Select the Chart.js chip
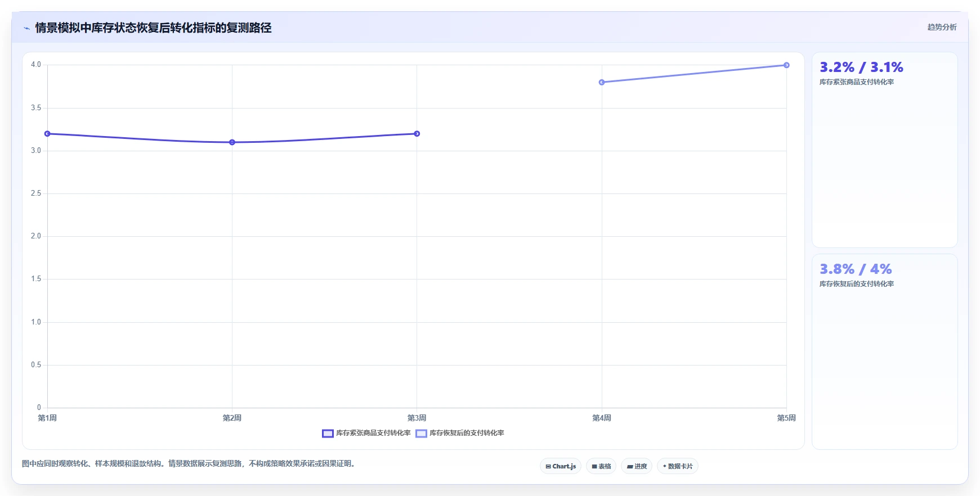Screen dimensions: 980x496 pyautogui.click(x=561, y=466)
